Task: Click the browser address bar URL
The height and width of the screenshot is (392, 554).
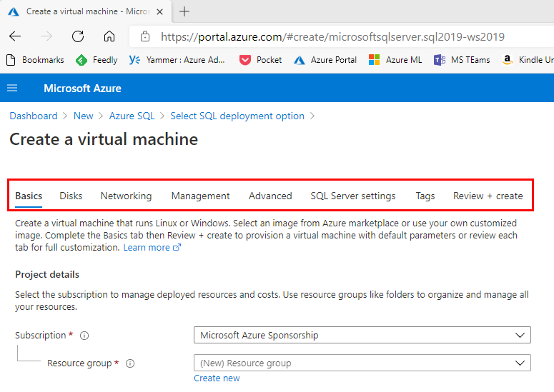Action: coord(332,36)
